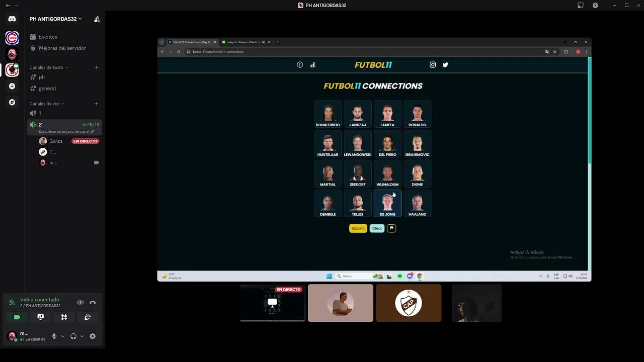Toggle camera in voice panel

tap(17, 317)
